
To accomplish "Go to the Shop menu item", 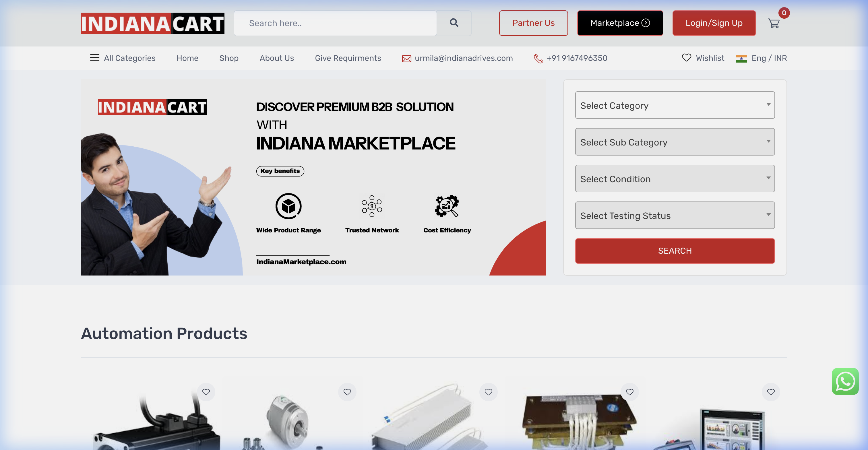I will 229,58.
